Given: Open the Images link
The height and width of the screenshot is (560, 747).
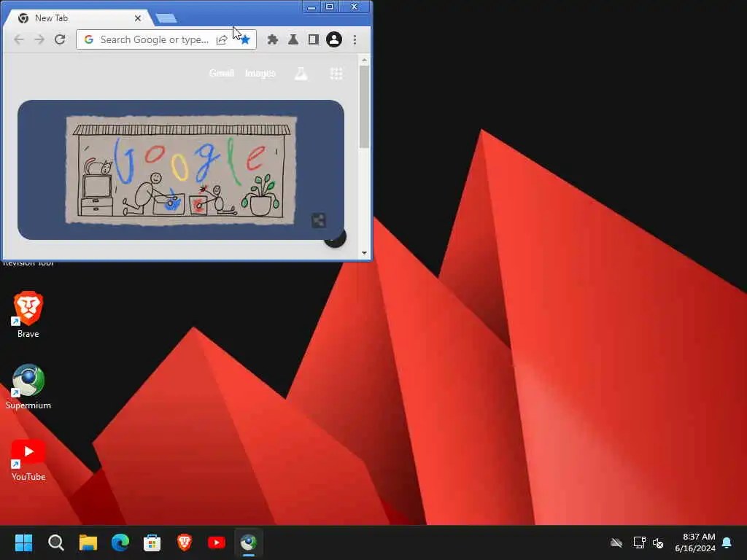Looking at the screenshot, I should coord(260,73).
